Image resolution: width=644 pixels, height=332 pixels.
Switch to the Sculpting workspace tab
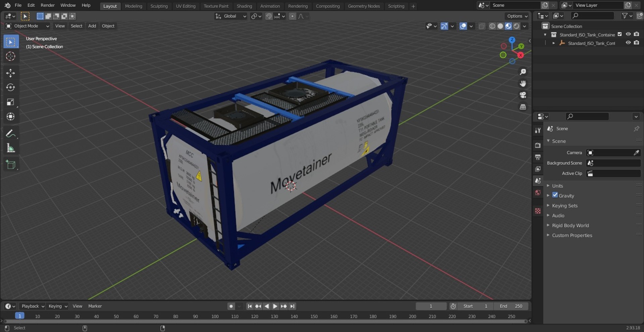(159, 6)
